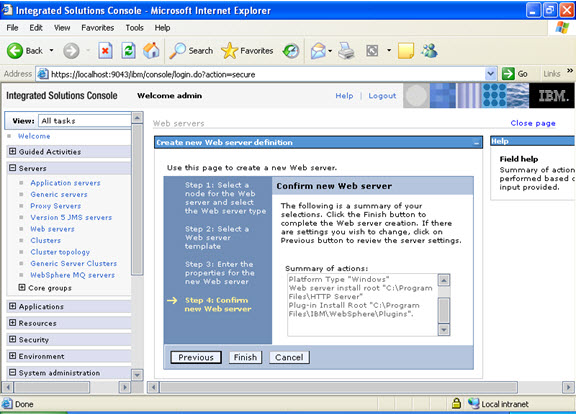The height and width of the screenshot is (414, 576).
Task: Click the Forward arrow icon
Action: point(71,51)
